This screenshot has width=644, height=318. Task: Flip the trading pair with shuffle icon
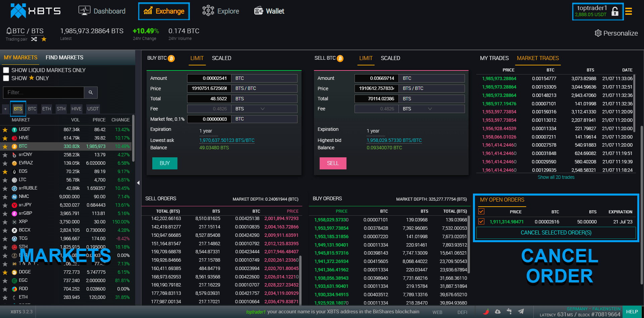(x=34, y=39)
